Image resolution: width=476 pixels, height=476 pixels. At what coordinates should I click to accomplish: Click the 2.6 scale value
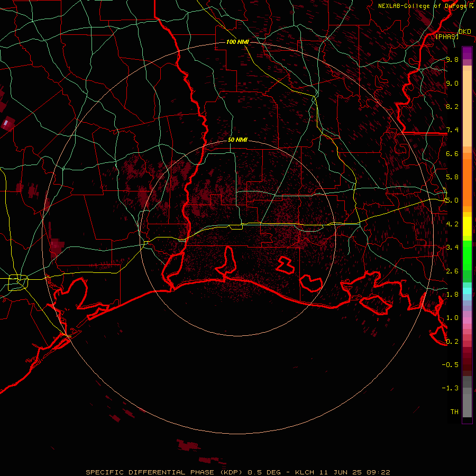pos(452,271)
